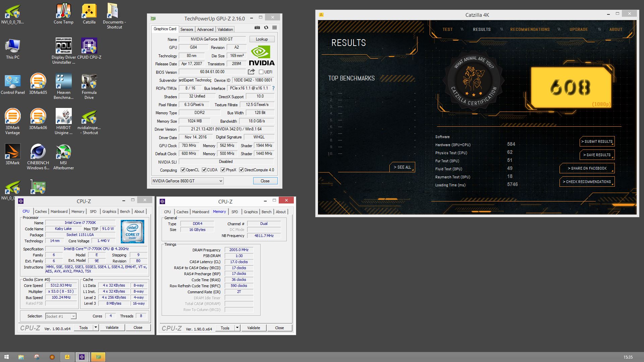The height and width of the screenshot is (362, 644).
Task: Click Share on Facebook button
Action: pyautogui.click(x=587, y=168)
